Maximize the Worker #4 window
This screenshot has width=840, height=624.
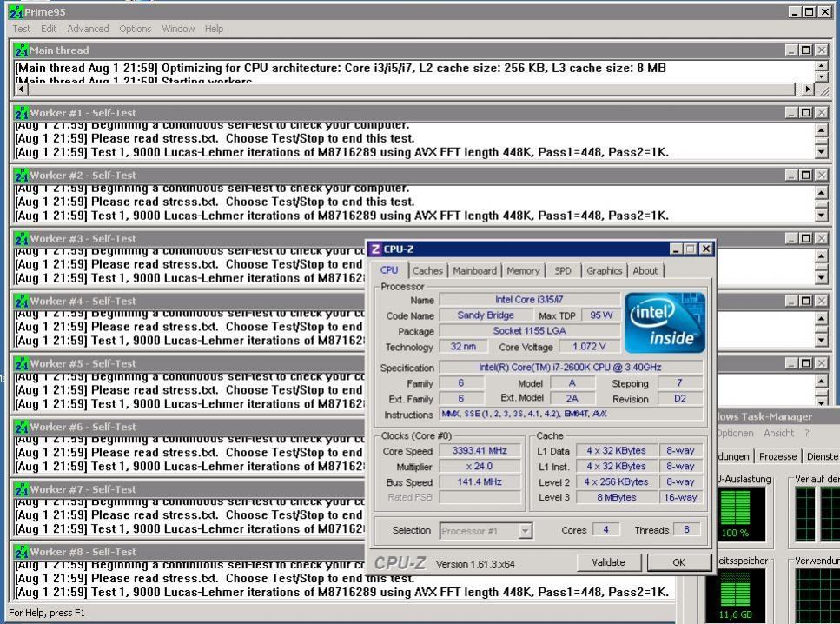click(806, 301)
